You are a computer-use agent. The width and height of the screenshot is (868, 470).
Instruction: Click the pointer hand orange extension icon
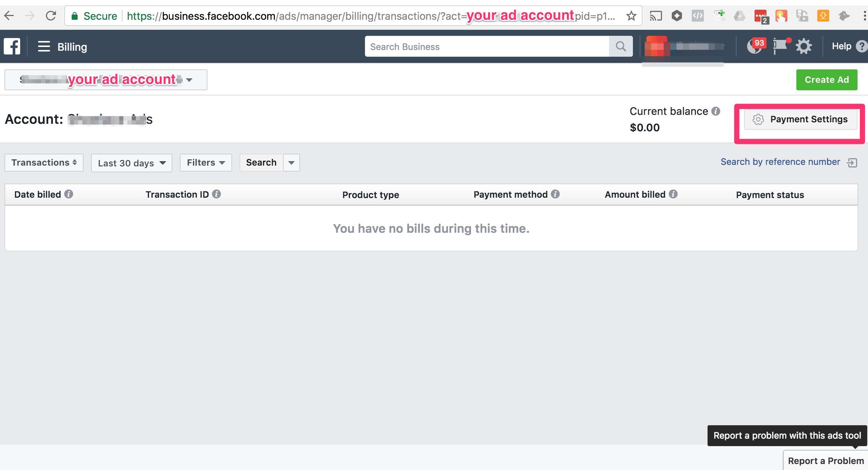click(x=781, y=16)
